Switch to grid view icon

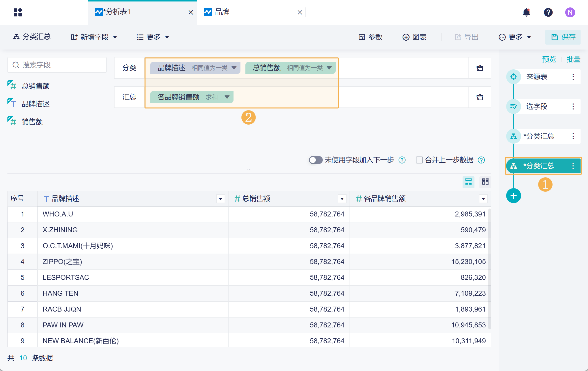485,182
